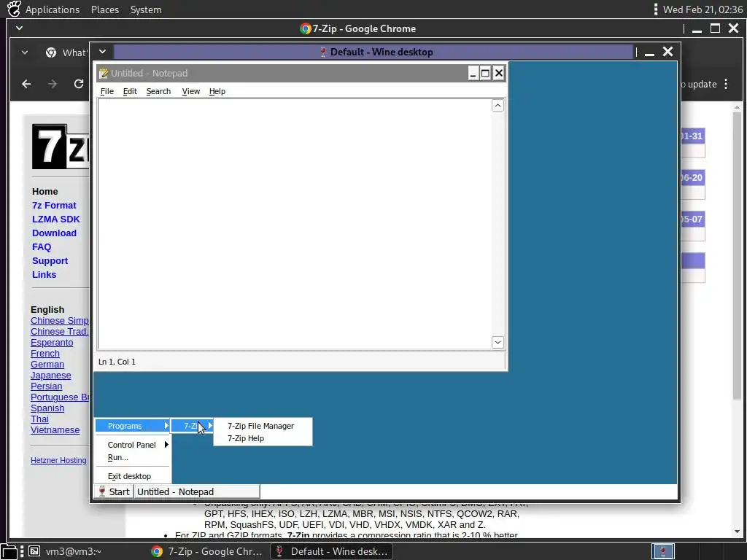This screenshot has height=560, width=747.
Task: Click the Wine Start button
Action: [114, 491]
